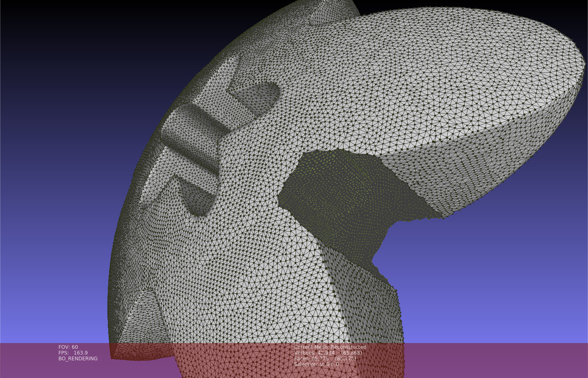
Task: Click 'Current Mesh: Reconstructed' info line
Action: (330, 347)
